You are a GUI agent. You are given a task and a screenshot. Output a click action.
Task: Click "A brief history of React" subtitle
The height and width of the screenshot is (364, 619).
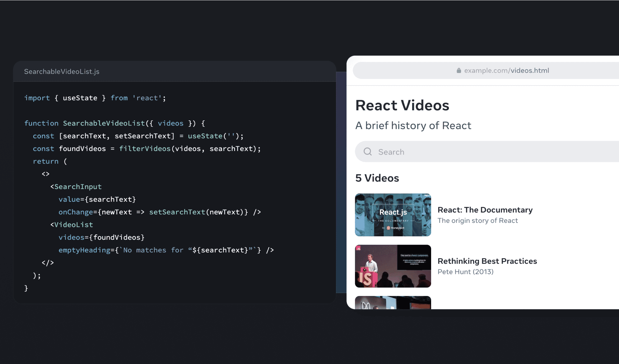pos(413,126)
